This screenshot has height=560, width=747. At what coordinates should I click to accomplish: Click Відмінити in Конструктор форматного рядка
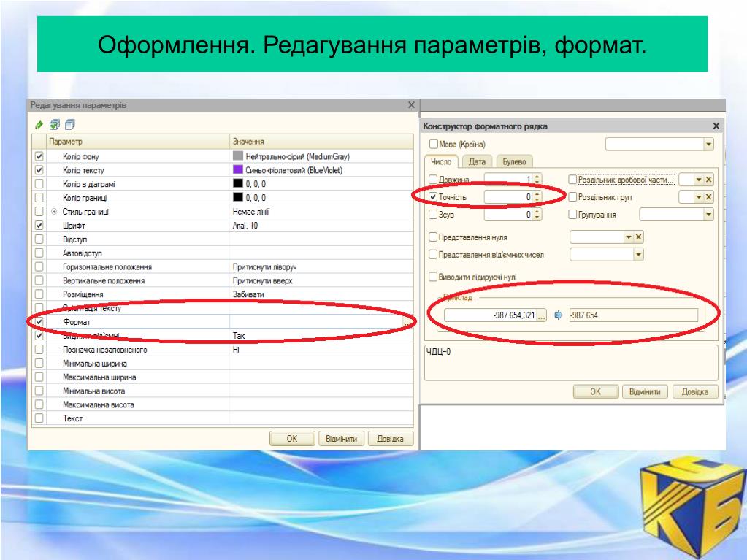645,392
